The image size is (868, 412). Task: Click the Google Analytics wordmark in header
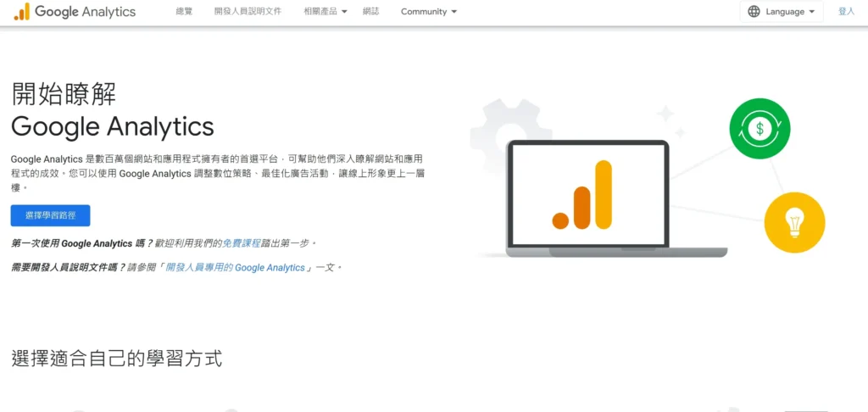[85, 12]
